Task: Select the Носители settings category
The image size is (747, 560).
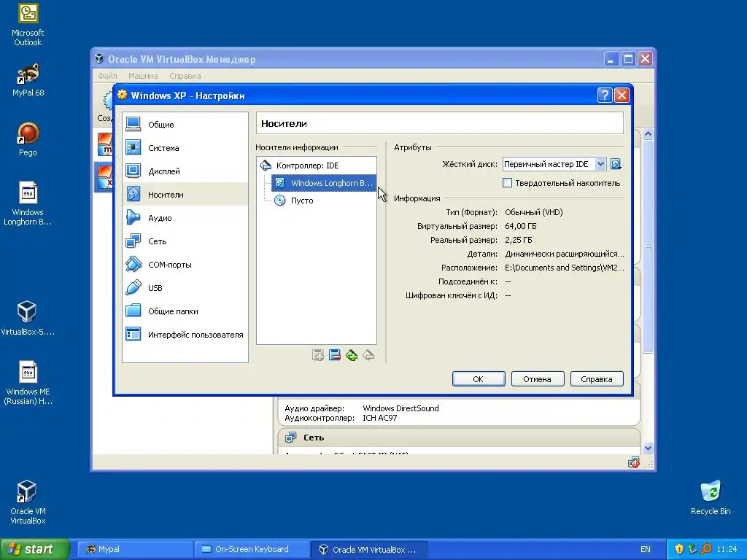Action: coord(185,194)
